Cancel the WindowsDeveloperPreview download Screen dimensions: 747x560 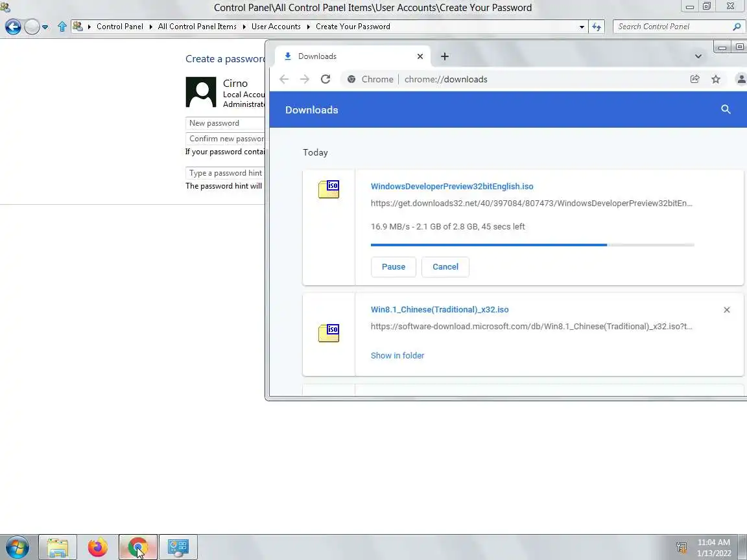tap(445, 266)
